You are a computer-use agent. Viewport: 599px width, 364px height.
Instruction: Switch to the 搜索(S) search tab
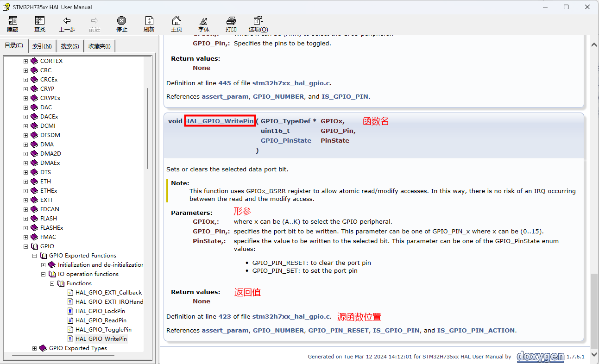[x=70, y=46]
